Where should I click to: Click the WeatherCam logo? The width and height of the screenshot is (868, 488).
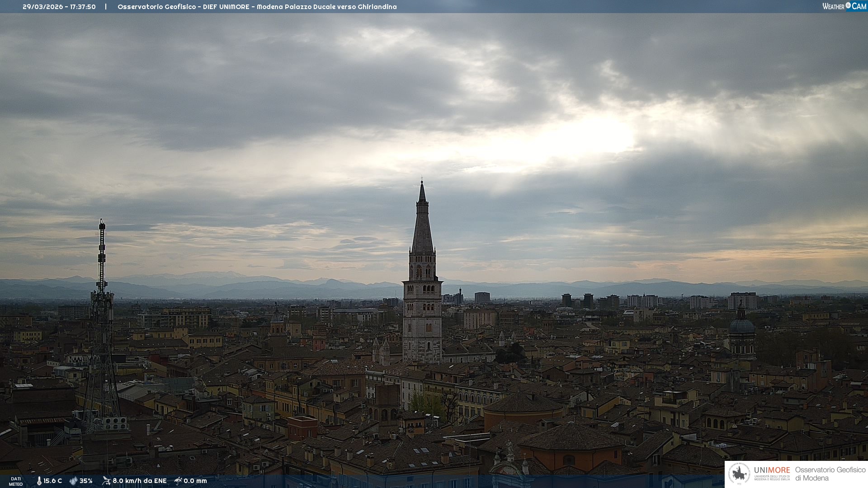[844, 6]
